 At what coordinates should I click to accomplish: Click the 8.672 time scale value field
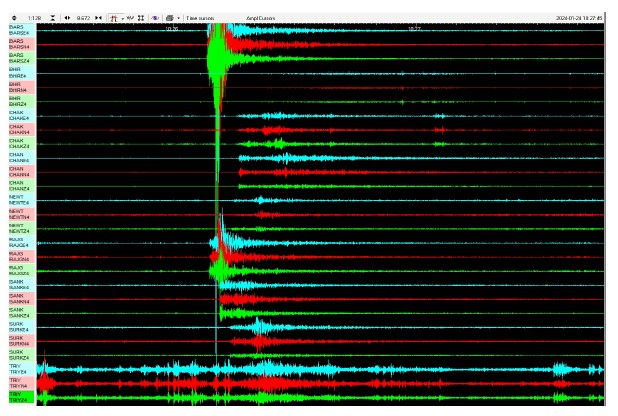[x=83, y=18]
